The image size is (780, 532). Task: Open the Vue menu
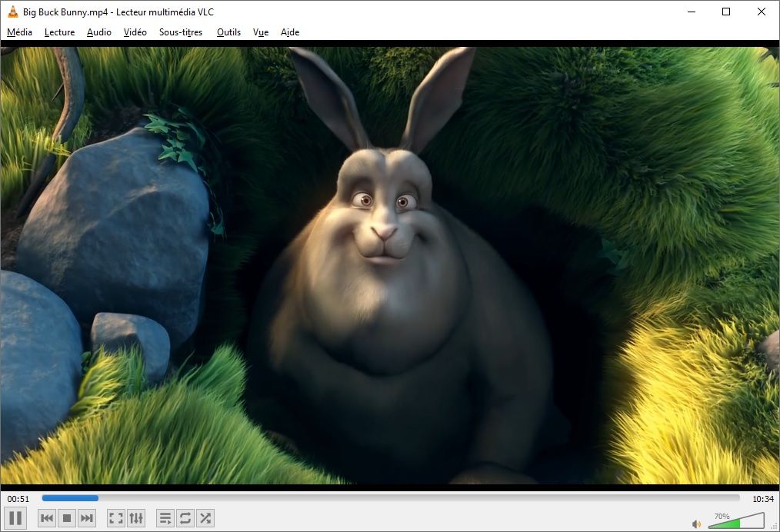261,32
